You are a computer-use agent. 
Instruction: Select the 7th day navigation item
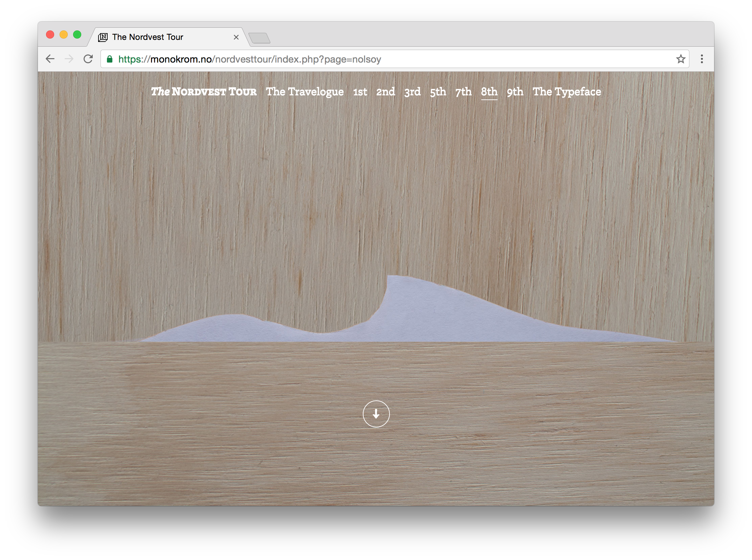point(463,92)
